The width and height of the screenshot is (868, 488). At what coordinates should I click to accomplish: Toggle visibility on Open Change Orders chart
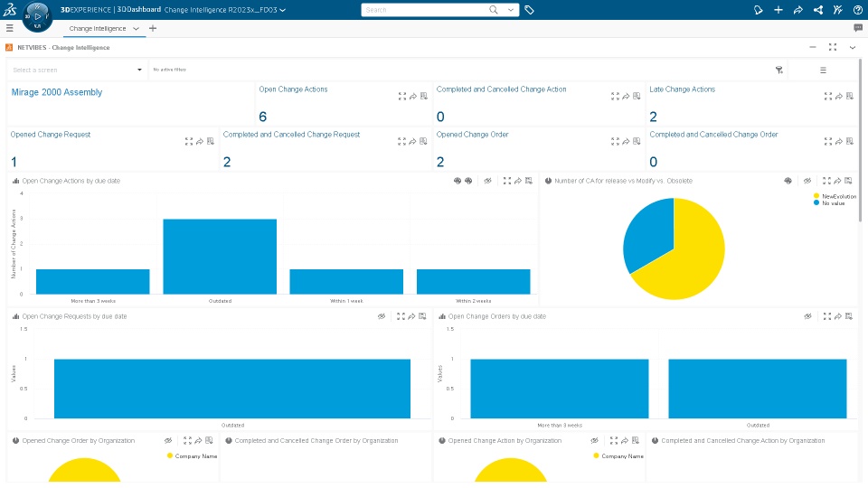pos(808,316)
